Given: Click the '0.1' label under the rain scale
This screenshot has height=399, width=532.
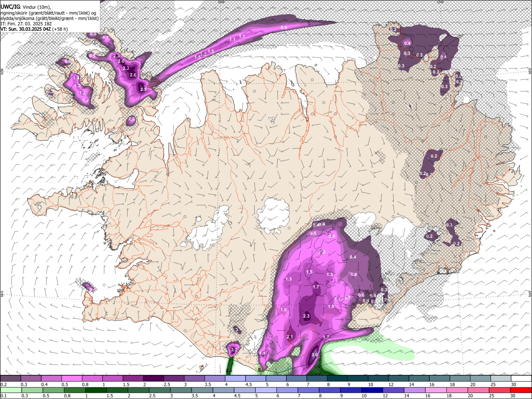Looking at the screenshot, I should point(3,396).
